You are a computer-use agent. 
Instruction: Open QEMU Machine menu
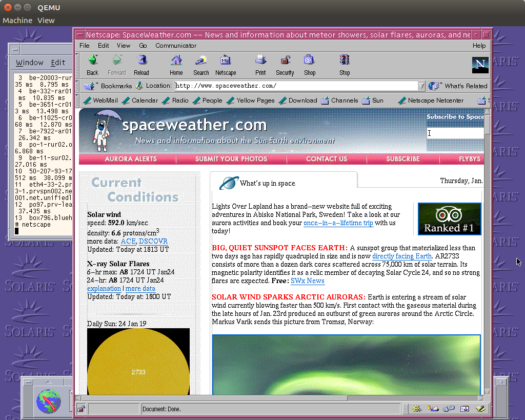point(17,21)
